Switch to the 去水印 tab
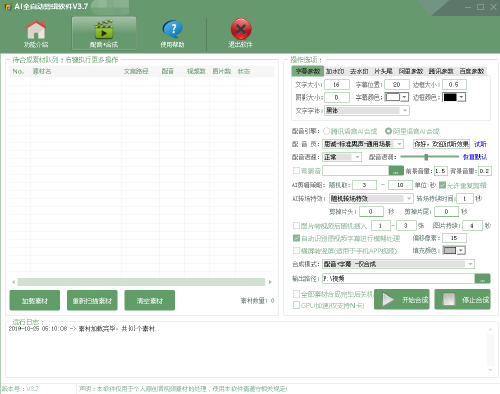Viewport: 500px width, 394px height. pyautogui.click(x=359, y=71)
